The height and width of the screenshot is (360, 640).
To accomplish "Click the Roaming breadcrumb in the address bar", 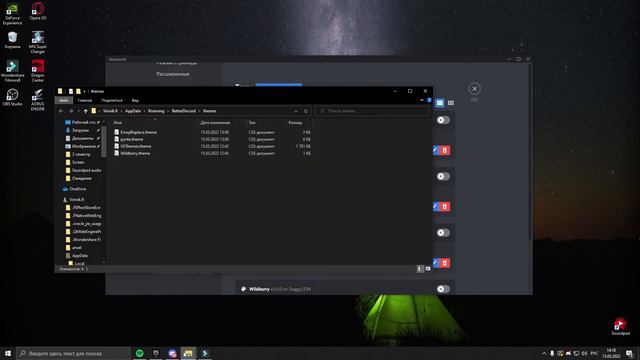I will point(156,111).
